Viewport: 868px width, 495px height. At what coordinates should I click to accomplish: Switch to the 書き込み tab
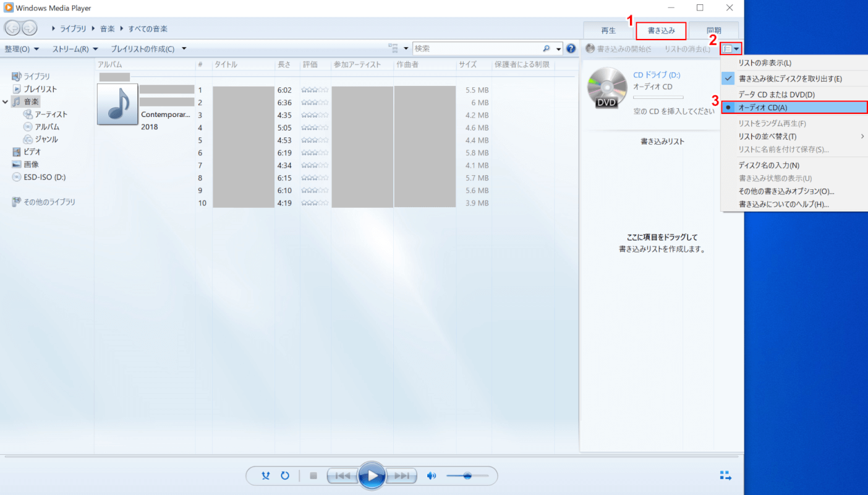point(662,30)
